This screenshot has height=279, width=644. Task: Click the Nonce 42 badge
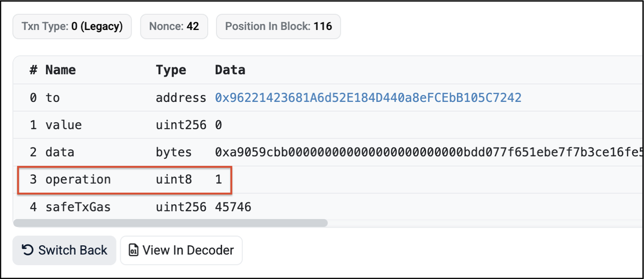(x=175, y=26)
